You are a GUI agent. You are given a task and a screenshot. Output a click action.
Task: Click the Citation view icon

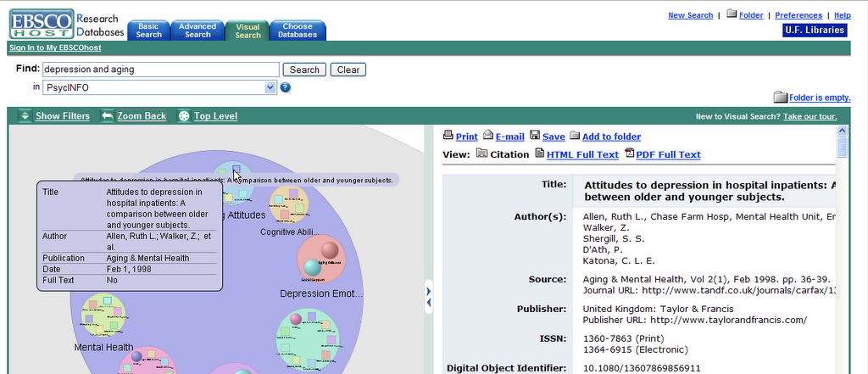pos(481,153)
